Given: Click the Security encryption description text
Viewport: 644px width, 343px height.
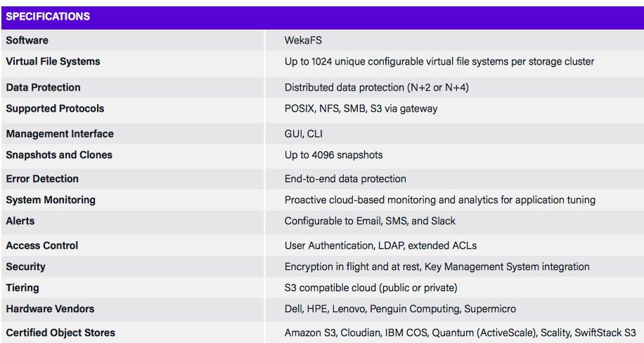Looking at the screenshot, I should click(437, 266).
